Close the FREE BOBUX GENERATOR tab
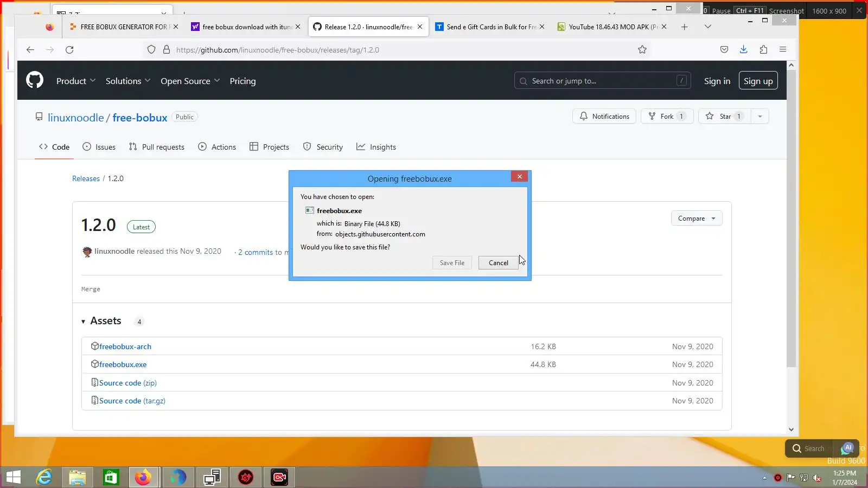Screen dimensions: 868x488 pos(175,27)
